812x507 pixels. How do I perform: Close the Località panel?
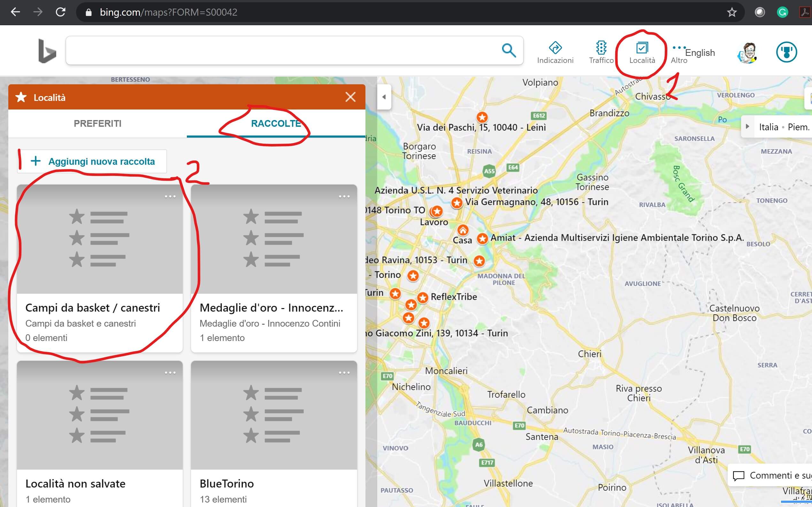(350, 97)
